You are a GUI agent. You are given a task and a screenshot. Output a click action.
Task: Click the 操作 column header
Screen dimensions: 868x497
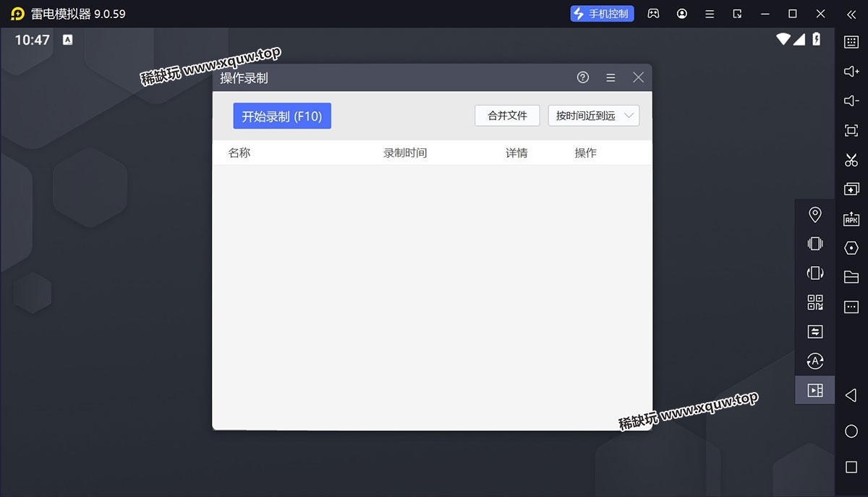click(586, 153)
